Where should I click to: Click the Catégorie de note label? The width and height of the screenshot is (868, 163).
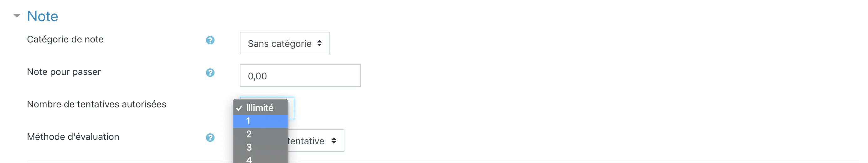(x=65, y=39)
